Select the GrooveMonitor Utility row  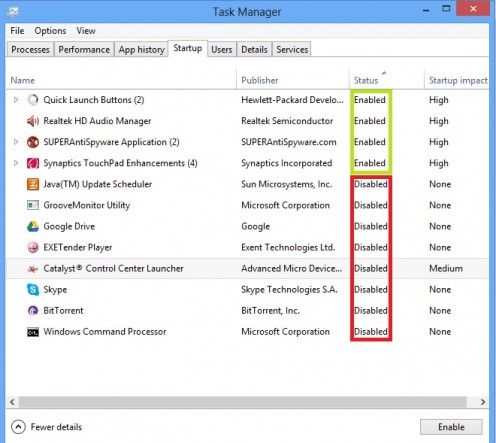click(247, 205)
